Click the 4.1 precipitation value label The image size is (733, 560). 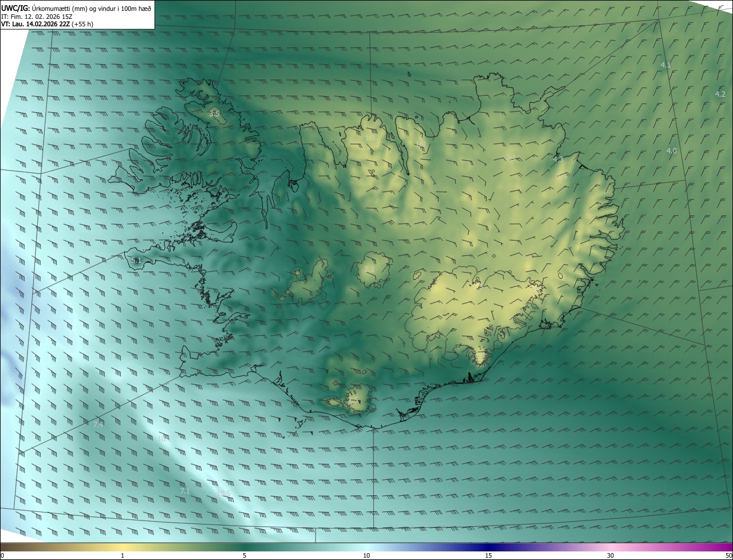point(665,65)
